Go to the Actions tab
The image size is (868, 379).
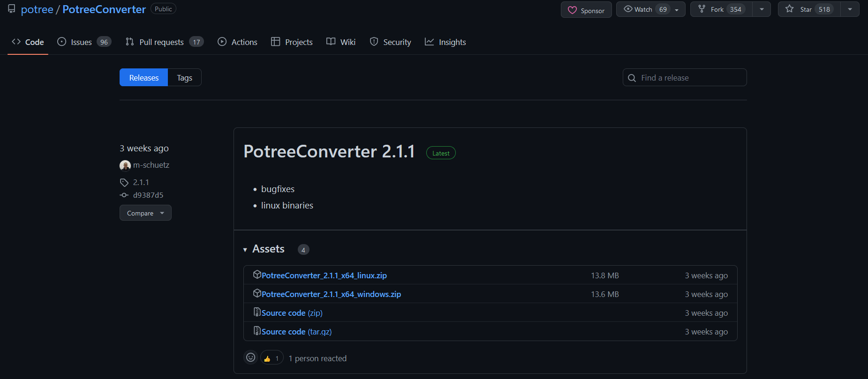(x=237, y=42)
